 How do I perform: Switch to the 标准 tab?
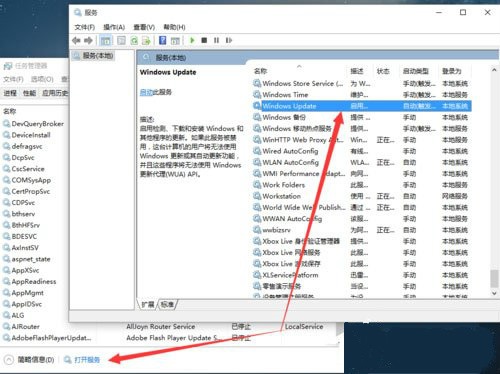pyautogui.click(x=167, y=304)
